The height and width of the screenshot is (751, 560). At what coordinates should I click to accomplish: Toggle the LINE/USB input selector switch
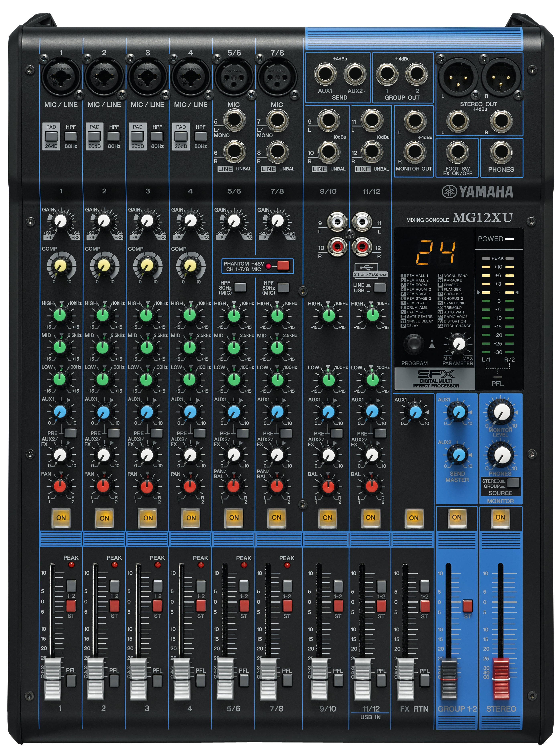[x=380, y=288]
